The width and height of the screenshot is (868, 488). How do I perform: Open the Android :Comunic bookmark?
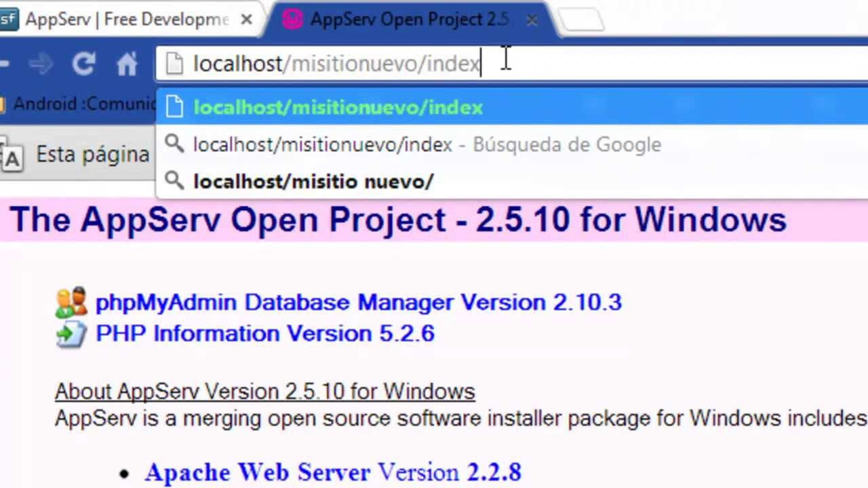pos(77,104)
